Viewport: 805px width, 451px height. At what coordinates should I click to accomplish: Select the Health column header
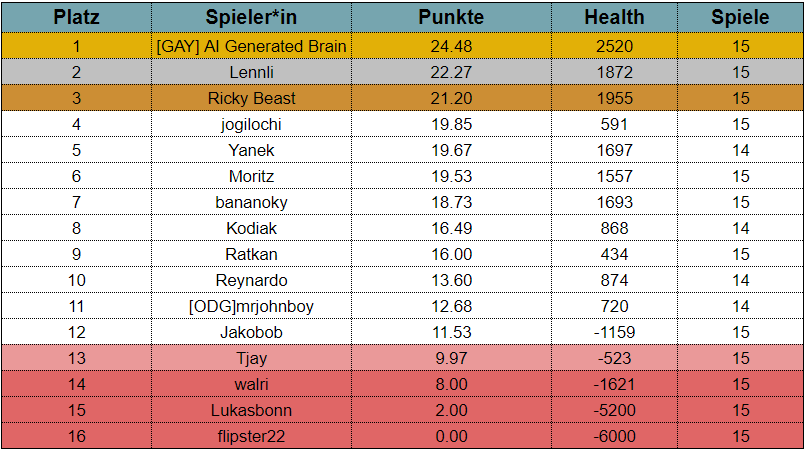[615, 17]
